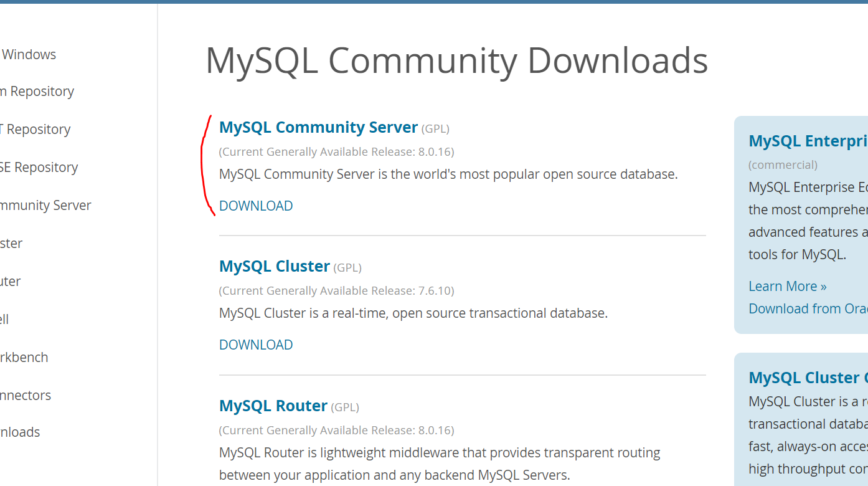Open the MySQL Cluster heading link
Viewport: 868px width, 486px height.
tap(275, 266)
